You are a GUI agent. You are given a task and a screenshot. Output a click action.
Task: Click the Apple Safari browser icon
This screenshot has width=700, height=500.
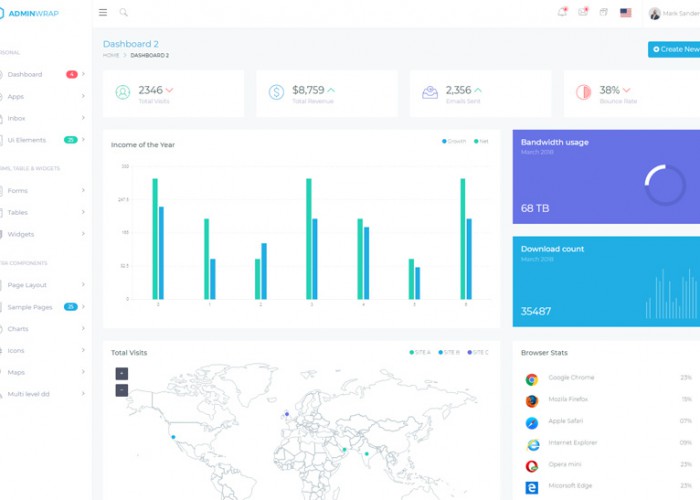coord(531,423)
